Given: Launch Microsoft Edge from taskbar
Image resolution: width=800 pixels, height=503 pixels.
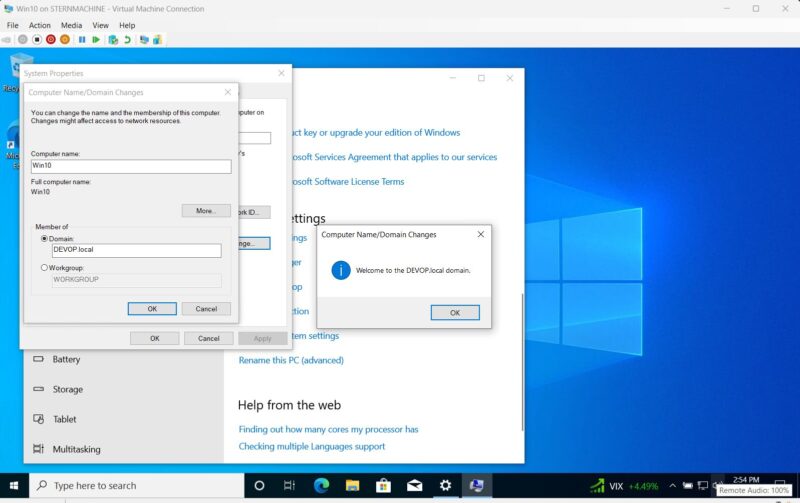Looking at the screenshot, I should 321,486.
